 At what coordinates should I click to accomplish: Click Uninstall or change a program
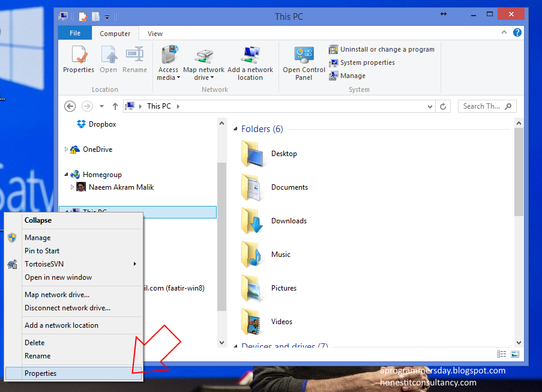pyautogui.click(x=382, y=49)
